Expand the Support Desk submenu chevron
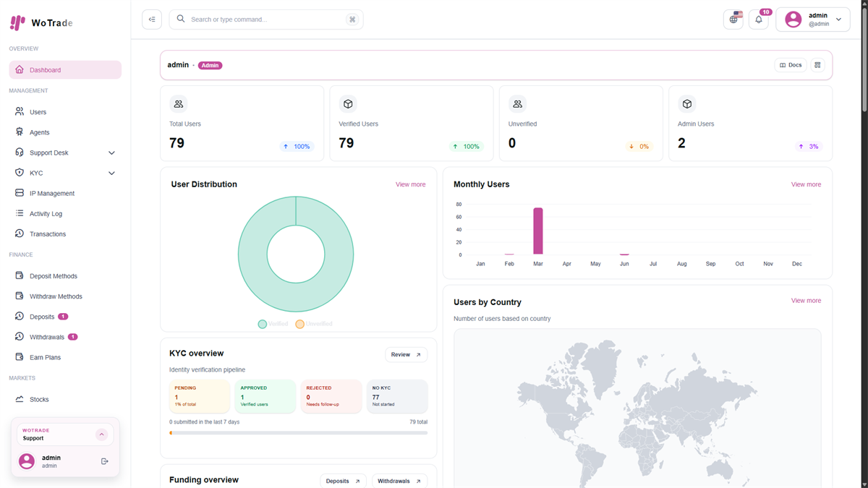Viewport: 868px width, 488px height. 111,153
